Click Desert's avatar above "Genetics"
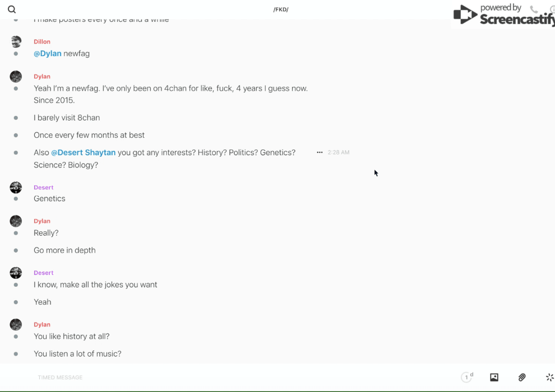The height and width of the screenshot is (392, 555). pos(16,188)
